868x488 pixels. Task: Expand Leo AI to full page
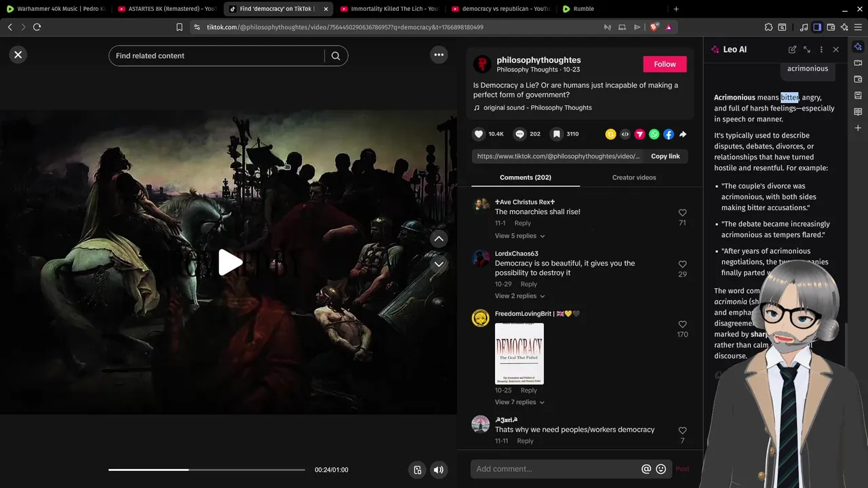click(807, 49)
